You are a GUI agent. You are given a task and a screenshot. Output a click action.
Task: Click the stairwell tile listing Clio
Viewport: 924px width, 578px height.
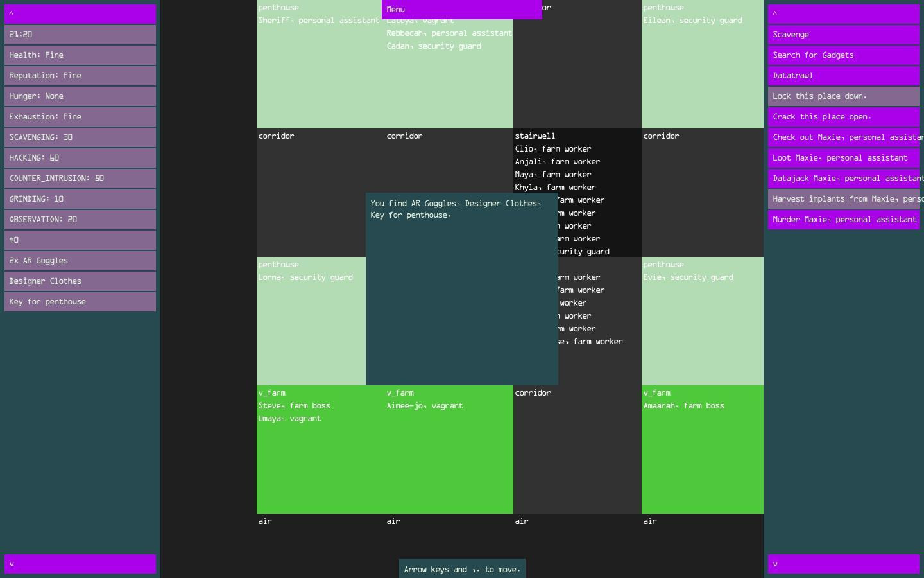pyautogui.click(x=577, y=193)
